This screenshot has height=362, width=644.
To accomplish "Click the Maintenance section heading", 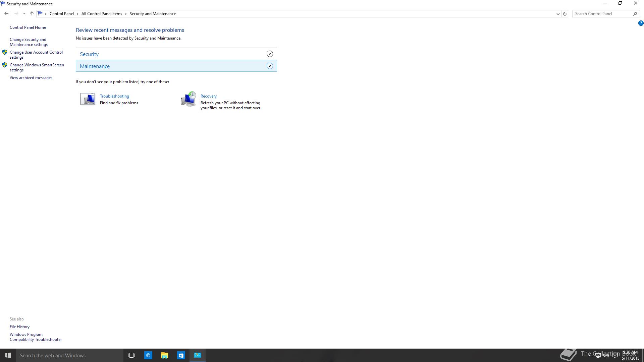I will [95, 66].
